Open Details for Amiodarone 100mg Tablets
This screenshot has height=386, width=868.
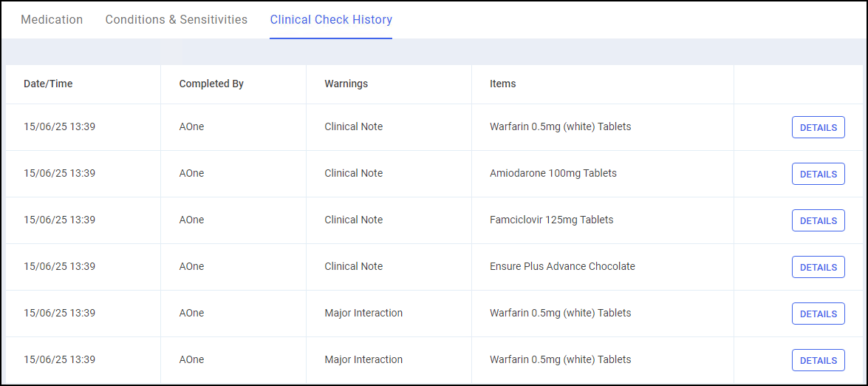point(818,174)
